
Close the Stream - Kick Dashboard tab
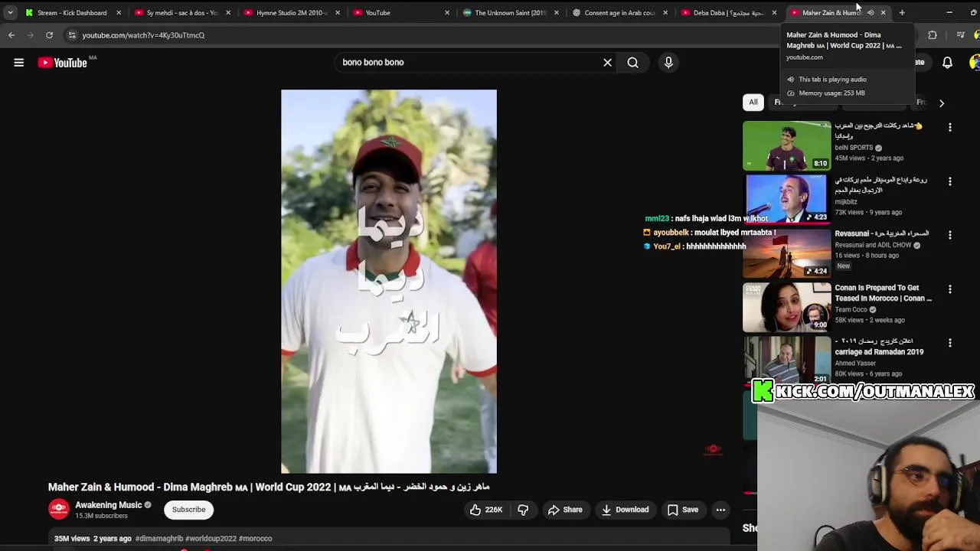click(119, 13)
